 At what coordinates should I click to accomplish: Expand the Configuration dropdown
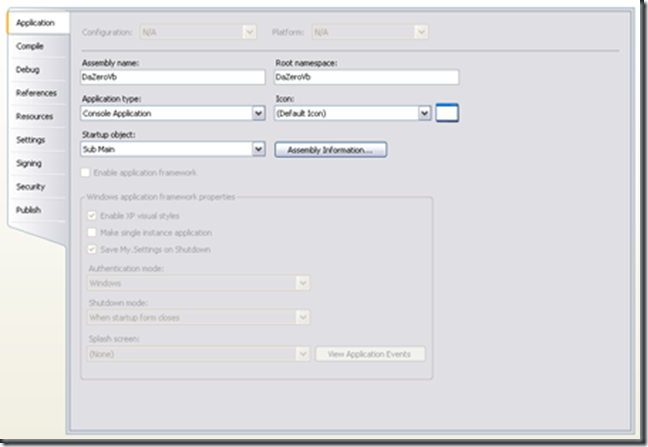250,32
